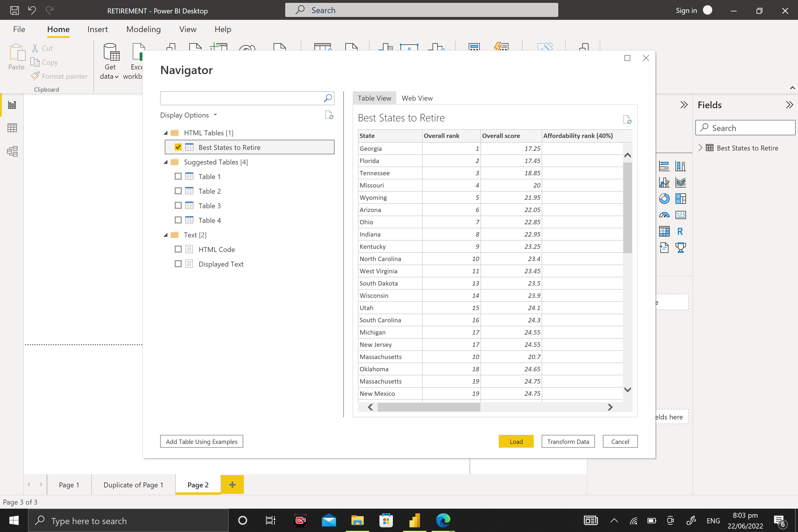Open Power BI from the Windows taskbar
Viewport: 798px width, 532px height.
414,520
